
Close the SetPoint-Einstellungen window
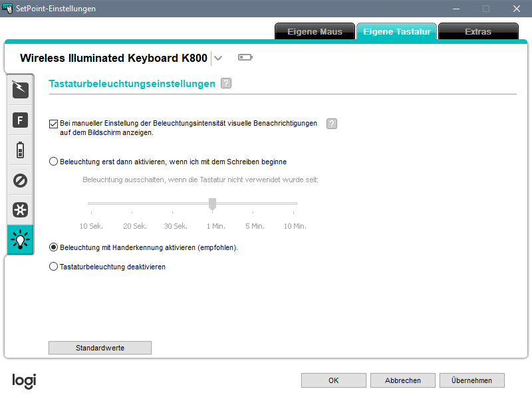pos(517,9)
